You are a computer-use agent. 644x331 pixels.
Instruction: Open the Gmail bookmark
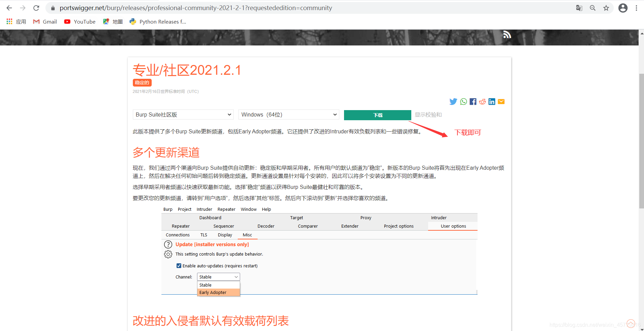pyautogui.click(x=45, y=22)
